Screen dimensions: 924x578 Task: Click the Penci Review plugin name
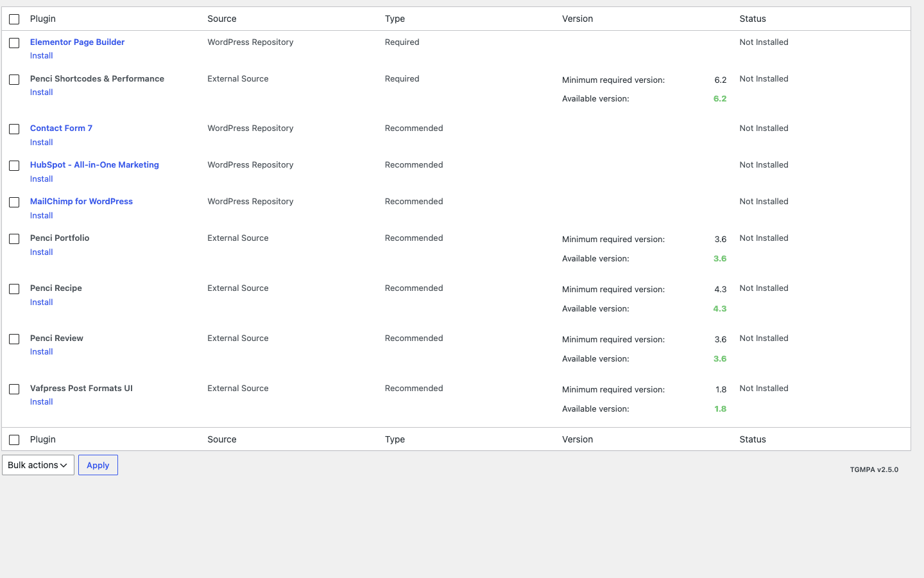[56, 338]
